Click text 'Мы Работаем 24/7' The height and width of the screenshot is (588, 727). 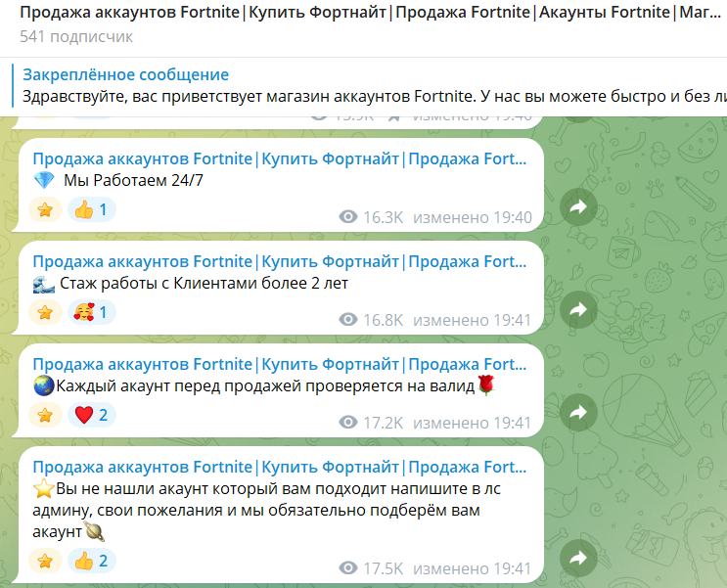coord(133,180)
